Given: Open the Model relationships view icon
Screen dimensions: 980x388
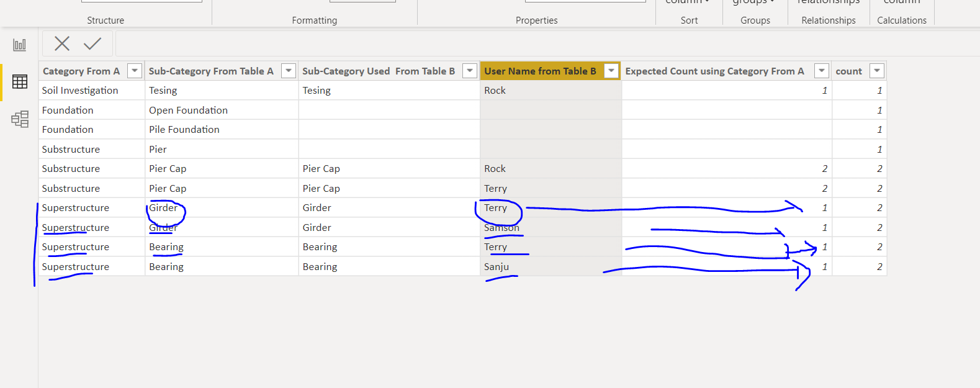Looking at the screenshot, I should pyautogui.click(x=20, y=119).
